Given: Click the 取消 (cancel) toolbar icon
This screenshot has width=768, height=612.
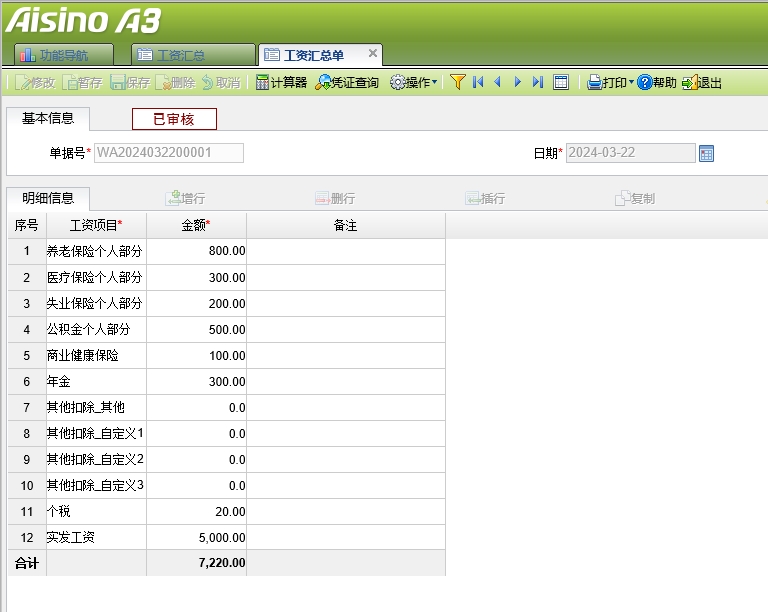Looking at the screenshot, I should pos(221,83).
